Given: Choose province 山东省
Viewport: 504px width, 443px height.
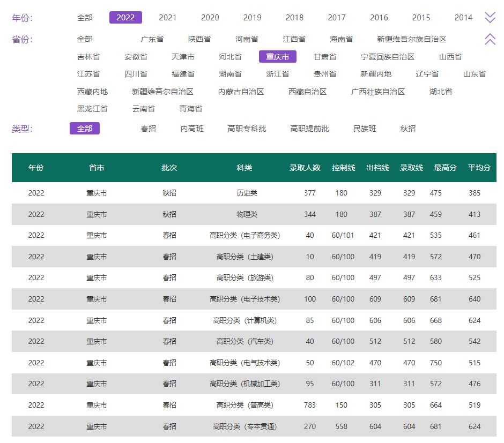Looking at the screenshot, I should pyautogui.click(x=475, y=74).
